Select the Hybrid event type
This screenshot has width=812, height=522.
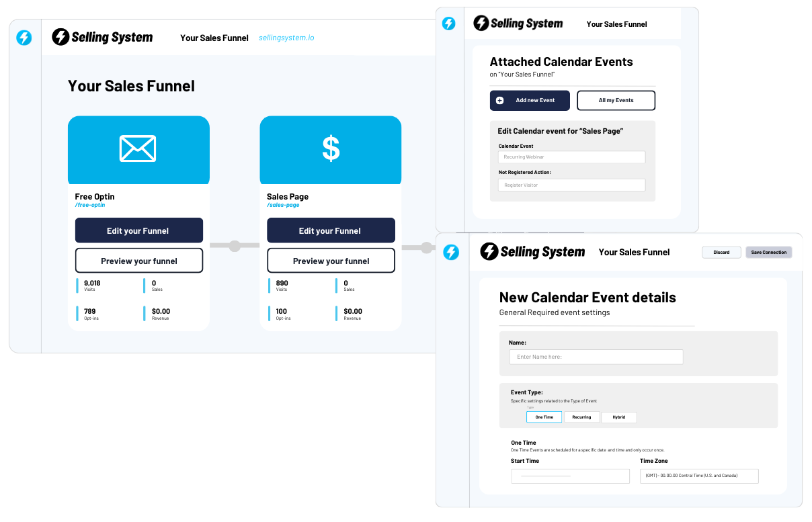[618, 417]
